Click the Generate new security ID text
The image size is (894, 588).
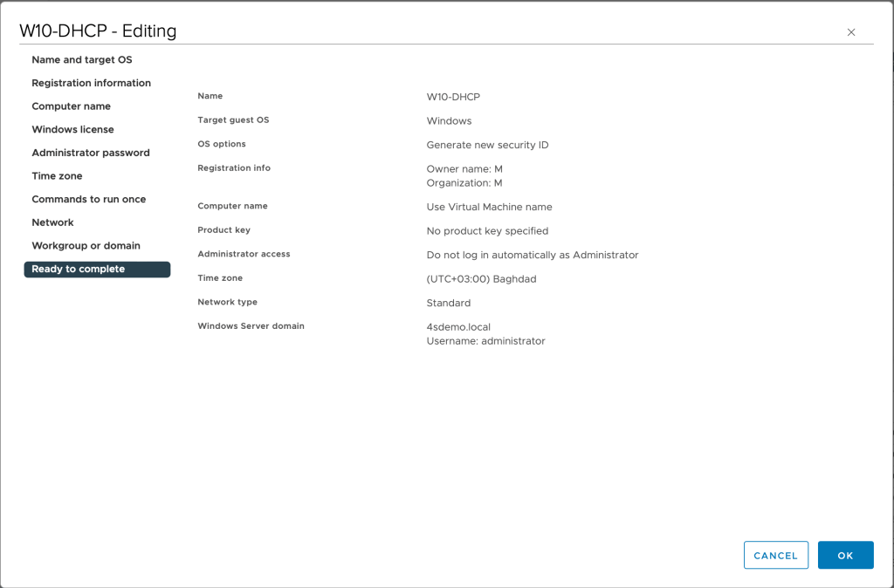coord(487,145)
